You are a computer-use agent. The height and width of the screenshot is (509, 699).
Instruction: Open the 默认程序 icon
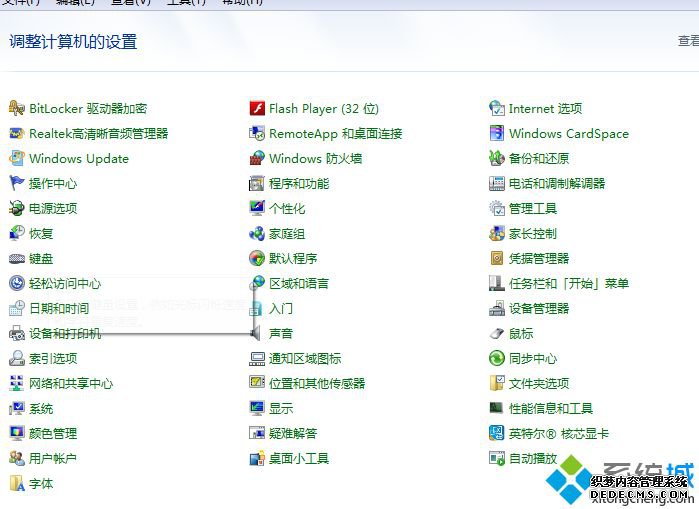pyautogui.click(x=257, y=259)
